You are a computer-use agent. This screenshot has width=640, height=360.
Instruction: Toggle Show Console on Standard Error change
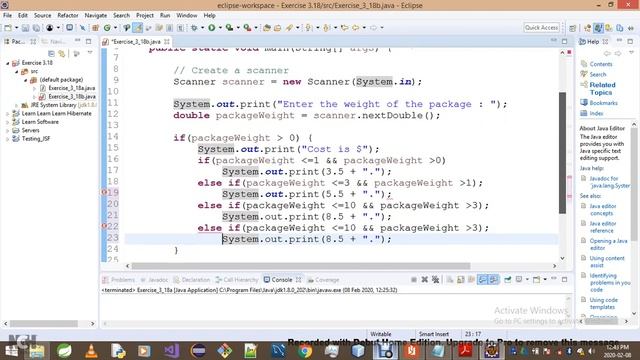493,280
